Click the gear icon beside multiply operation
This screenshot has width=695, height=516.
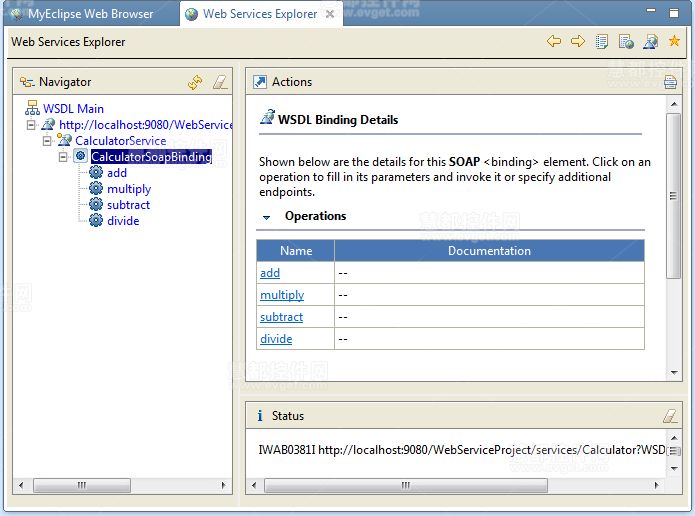(x=96, y=188)
